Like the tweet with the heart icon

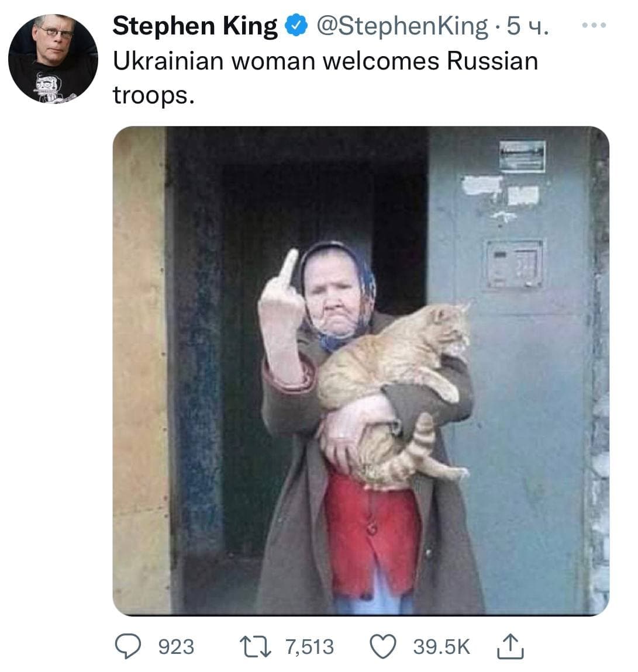pyautogui.click(x=384, y=646)
